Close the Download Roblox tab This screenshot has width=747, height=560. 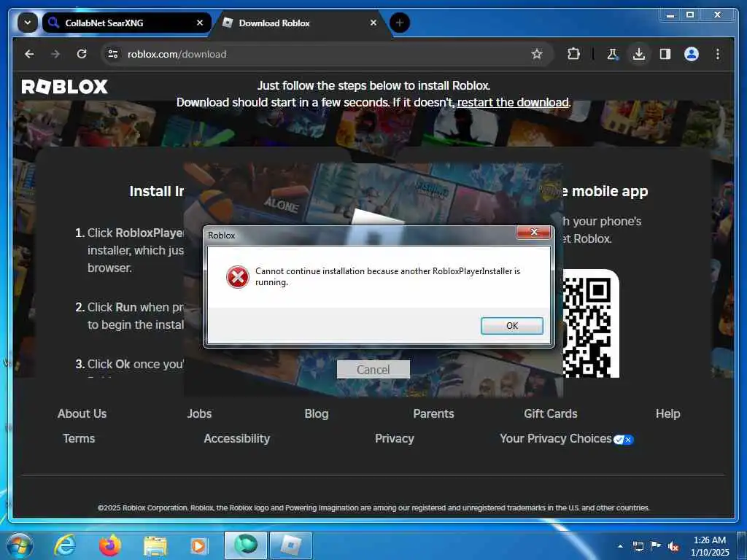click(x=373, y=23)
